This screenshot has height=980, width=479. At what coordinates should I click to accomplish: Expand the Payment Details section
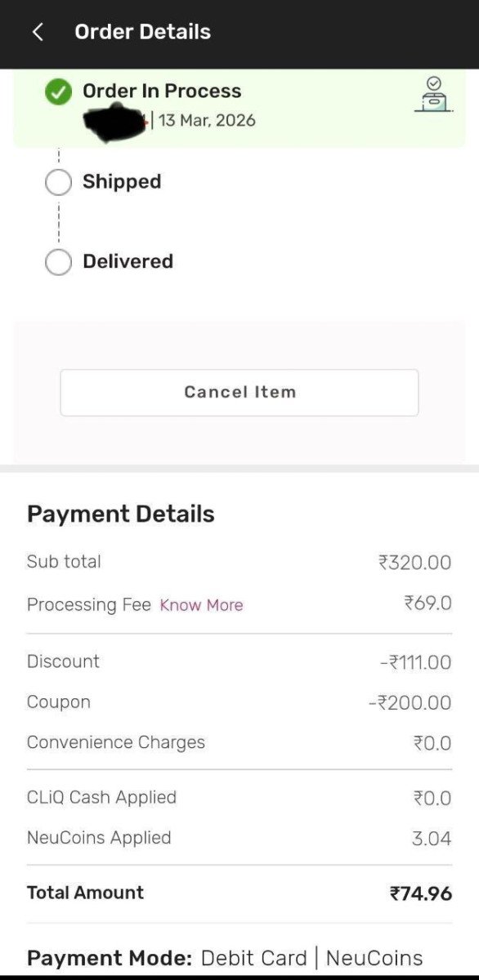[x=121, y=514]
